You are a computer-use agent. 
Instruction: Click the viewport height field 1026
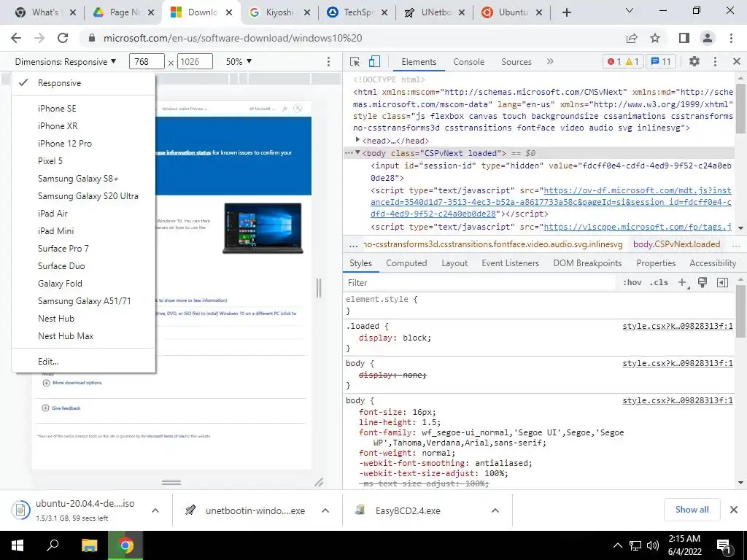195,61
